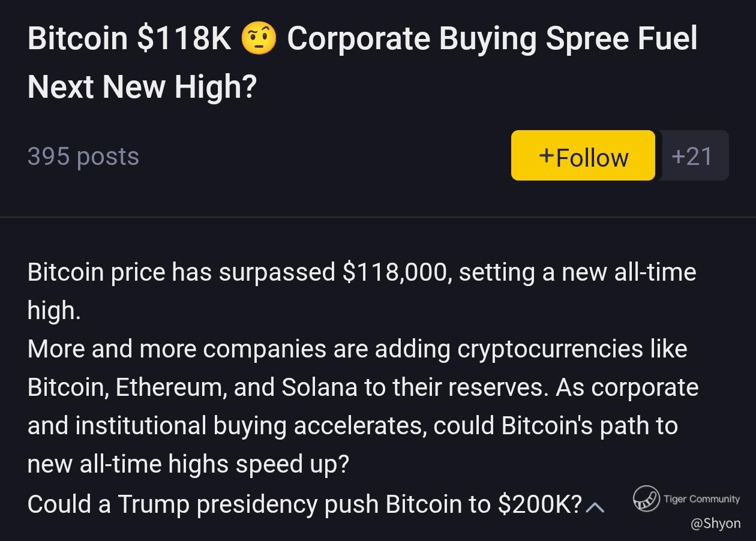Click the "$118,000" figure in the description
756x541 pixels.
click(396, 272)
